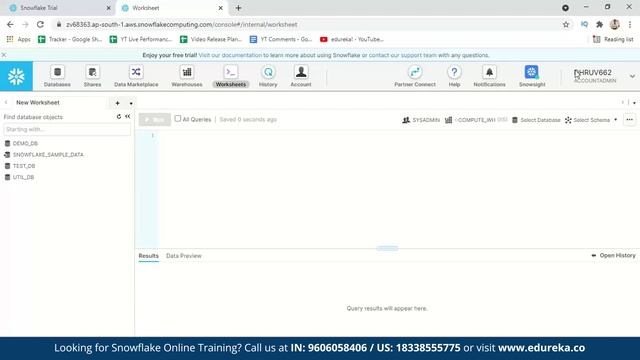The width and height of the screenshot is (640, 360).
Task: Run the query
Action: click(x=155, y=120)
